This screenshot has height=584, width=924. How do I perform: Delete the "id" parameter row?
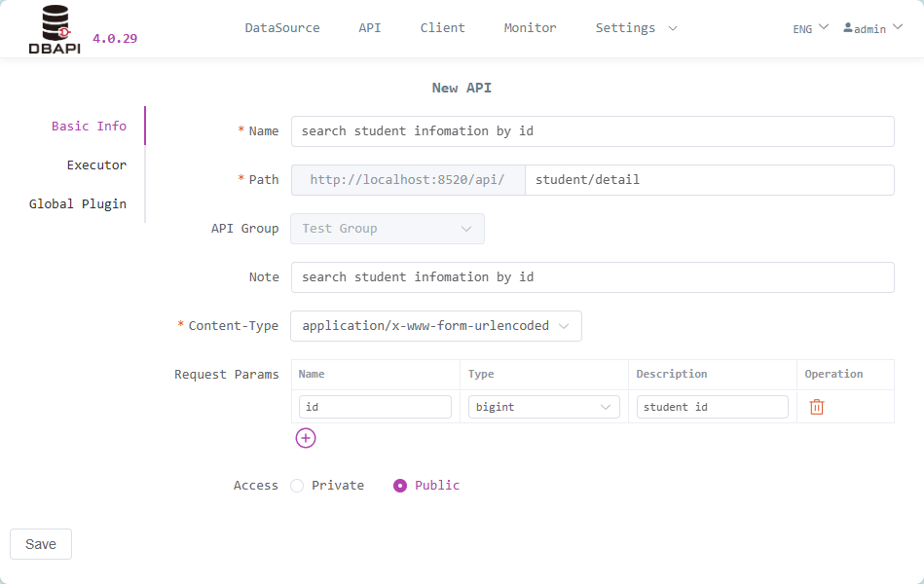click(x=816, y=407)
